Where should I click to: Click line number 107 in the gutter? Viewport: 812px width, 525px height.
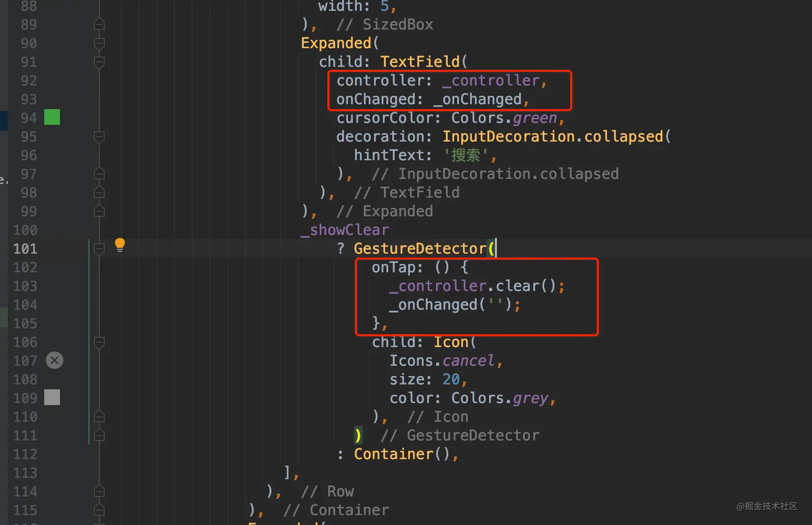[26, 361]
